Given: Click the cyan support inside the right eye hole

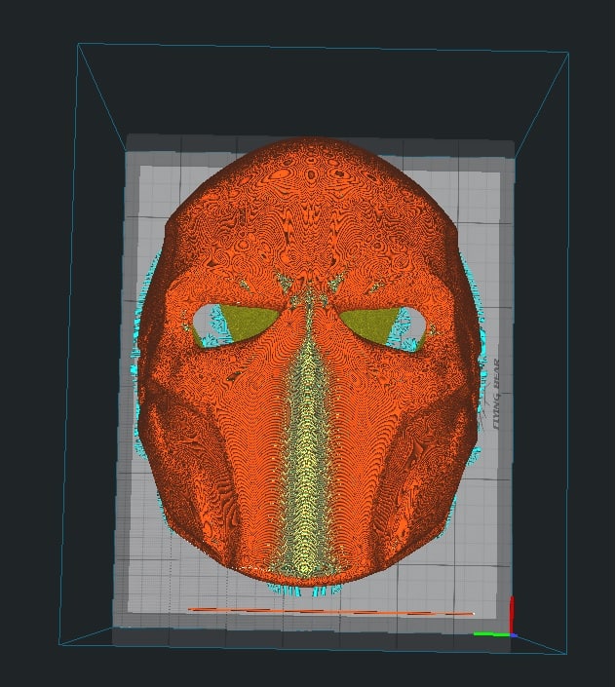Looking at the screenshot, I should click(403, 330).
